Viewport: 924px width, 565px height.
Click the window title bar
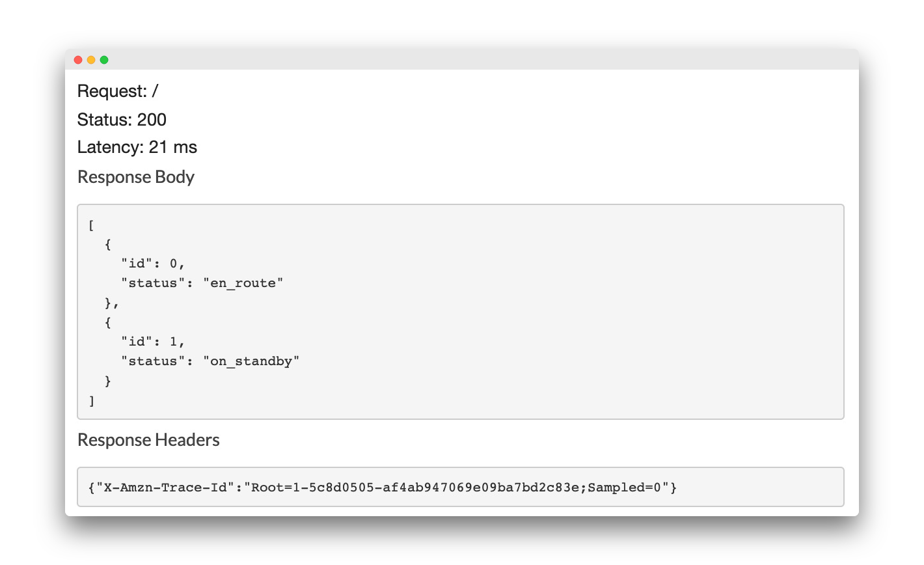coord(455,59)
